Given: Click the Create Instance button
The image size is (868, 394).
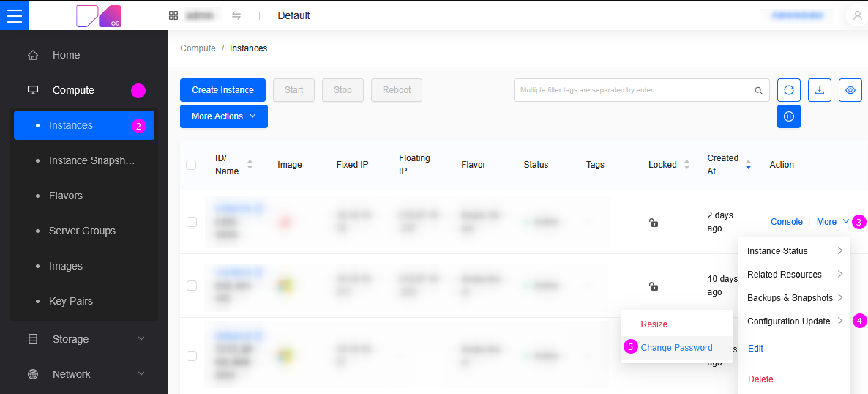Looking at the screenshot, I should 222,90.
